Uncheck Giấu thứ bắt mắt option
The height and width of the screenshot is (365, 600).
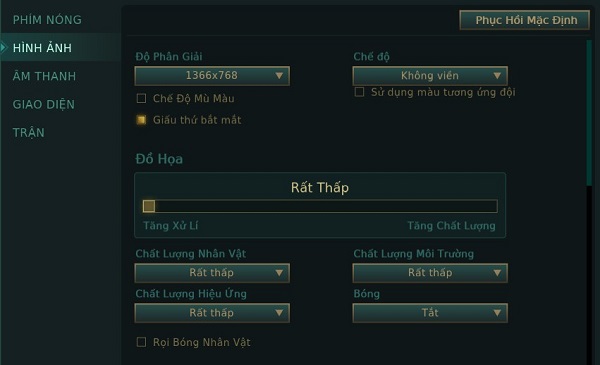[141, 120]
